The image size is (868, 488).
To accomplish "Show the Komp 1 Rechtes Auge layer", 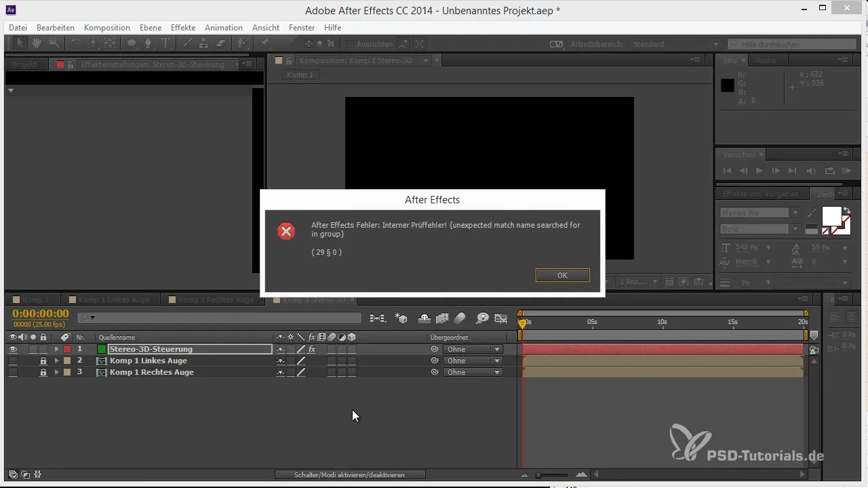I will [x=12, y=373].
